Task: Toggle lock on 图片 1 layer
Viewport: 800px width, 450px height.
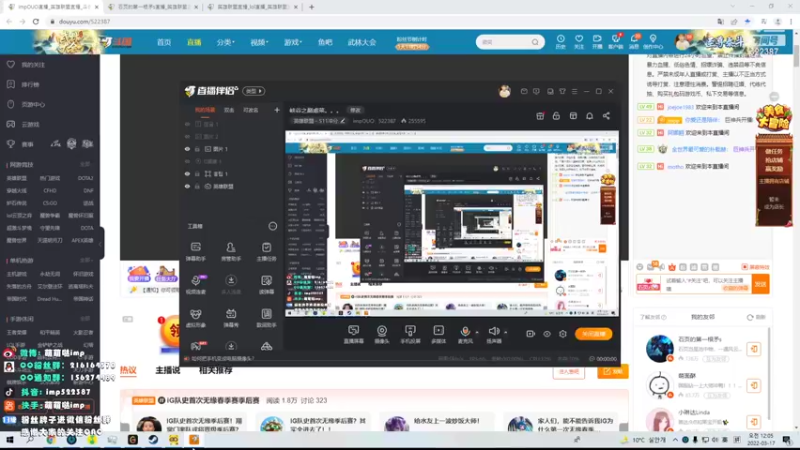Action: [197, 149]
